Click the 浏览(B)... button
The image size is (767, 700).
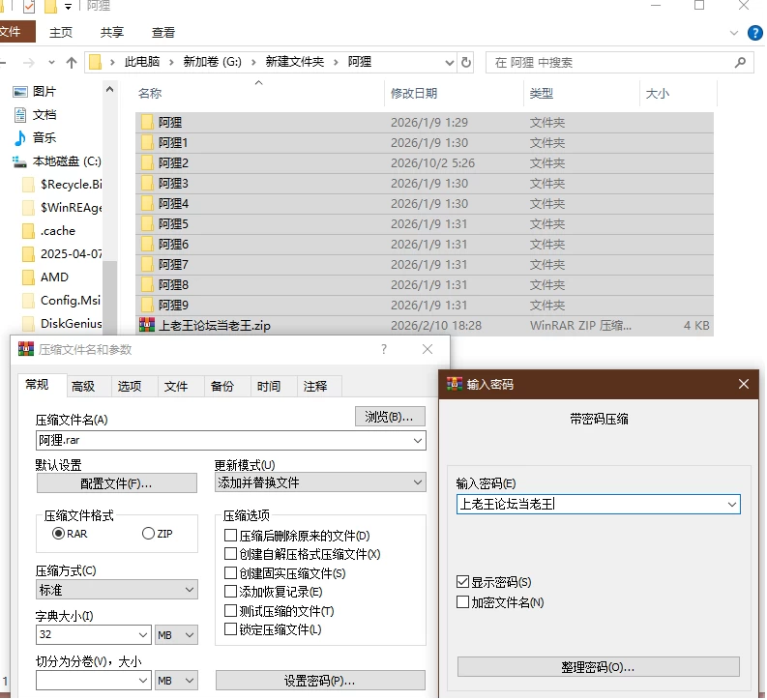tap(390, 417)
